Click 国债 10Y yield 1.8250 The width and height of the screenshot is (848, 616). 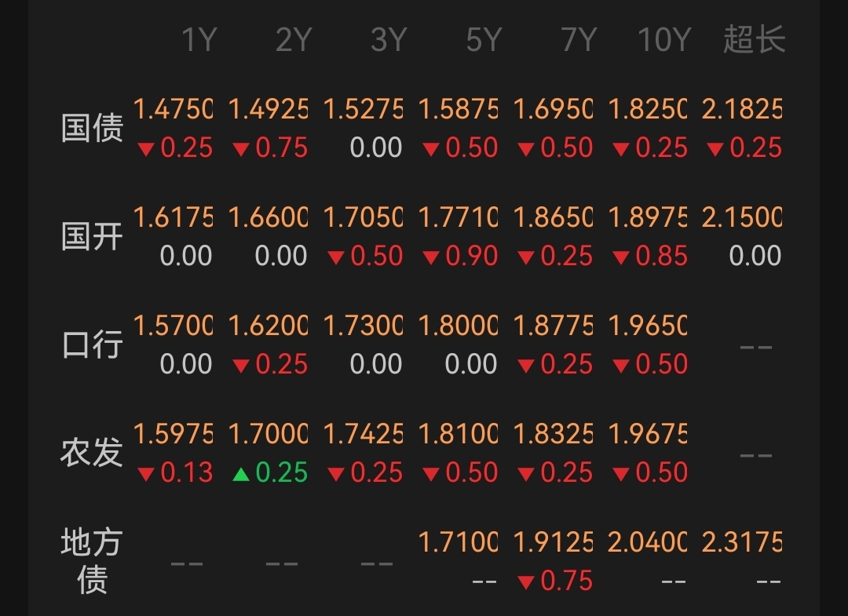pyautogui.click(x=647, y=109)
